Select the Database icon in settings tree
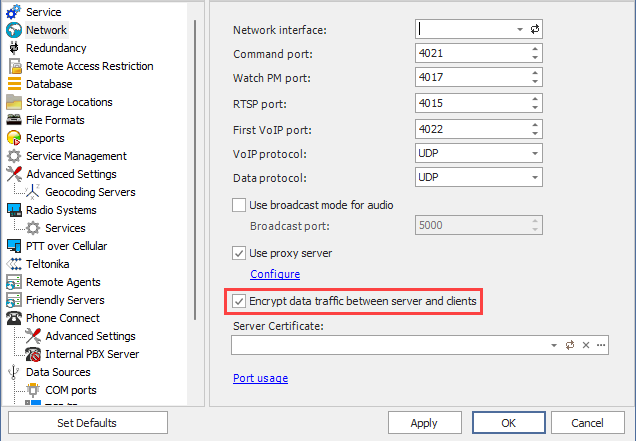 coord(14,84)
